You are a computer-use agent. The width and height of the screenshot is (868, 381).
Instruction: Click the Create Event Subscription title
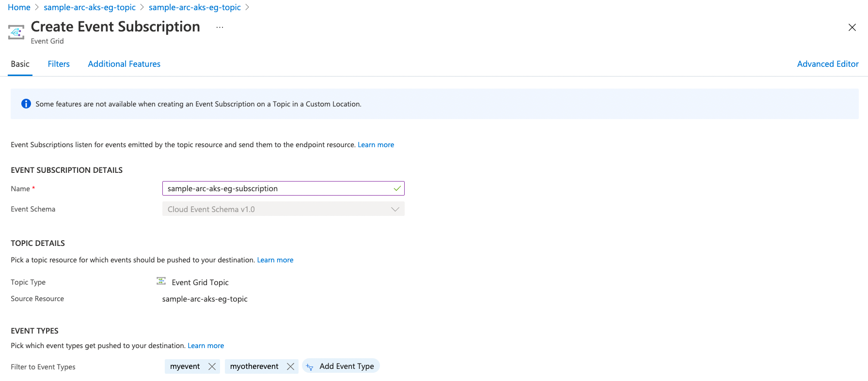point(115,27)
